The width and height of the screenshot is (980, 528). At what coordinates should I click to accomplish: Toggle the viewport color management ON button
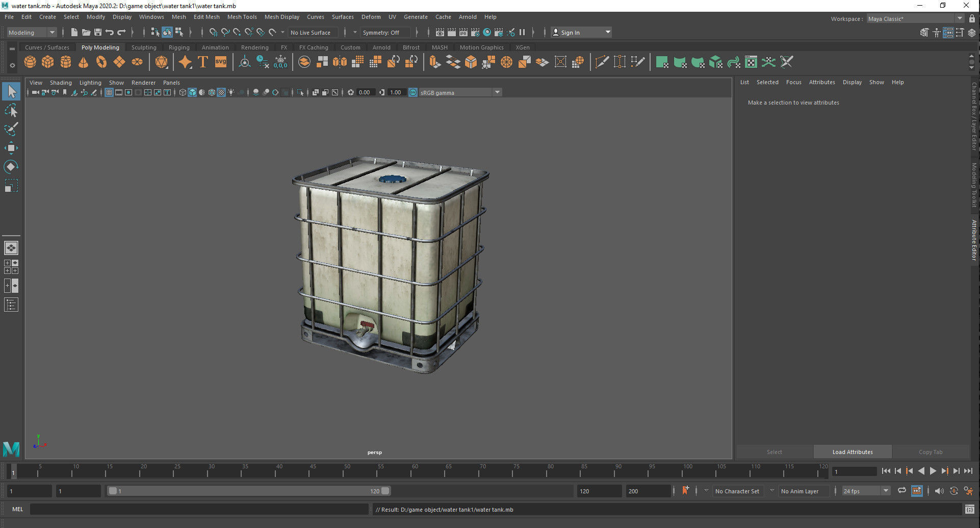coord(413,92)
